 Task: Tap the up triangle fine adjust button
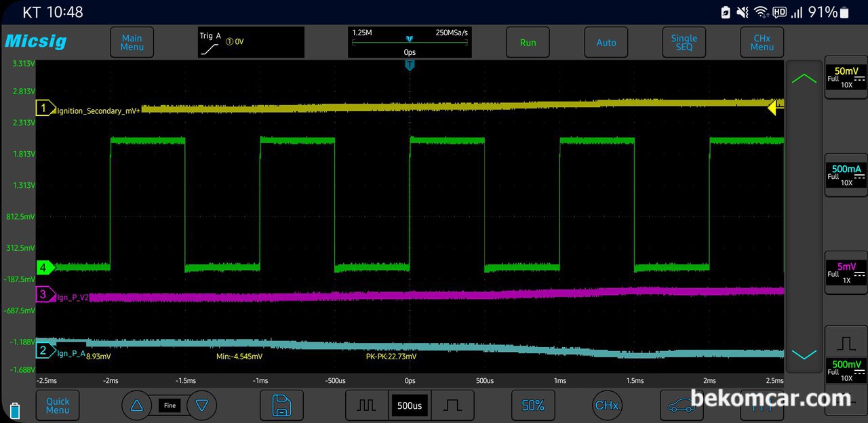[x=137, y=405]
